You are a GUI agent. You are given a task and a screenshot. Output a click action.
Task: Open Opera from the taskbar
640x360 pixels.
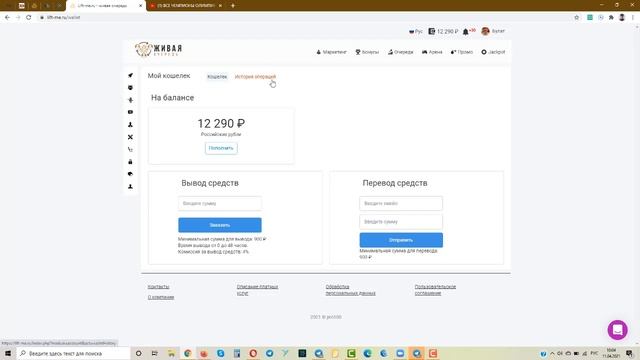tap(253, 353)
